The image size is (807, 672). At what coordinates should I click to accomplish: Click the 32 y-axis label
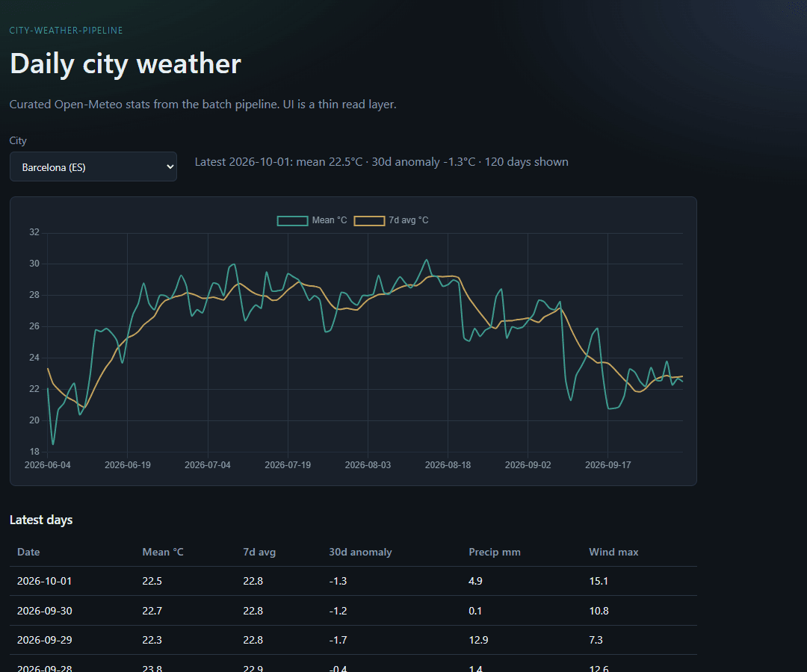pyautogui.click(x=34, y=232)
